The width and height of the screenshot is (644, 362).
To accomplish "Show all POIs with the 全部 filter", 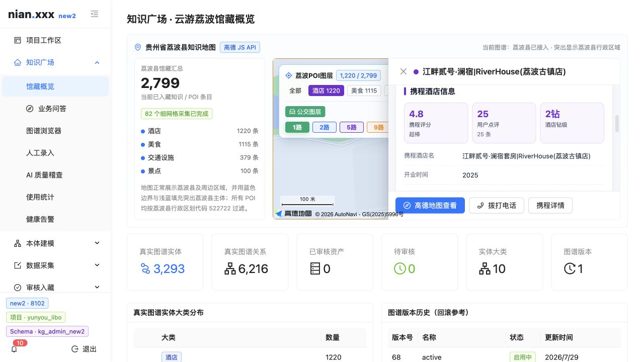I will click(295, 90).
